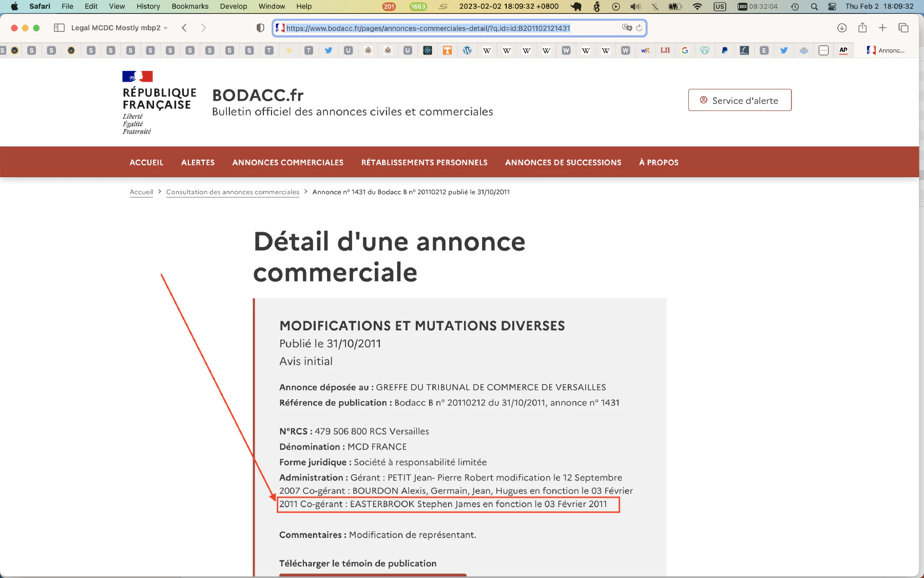Image resolution: width=924 pixels, height=578 pixels.
Task: Follow the Accueil breadcrumb link
Action: click(x=141, y=192)
